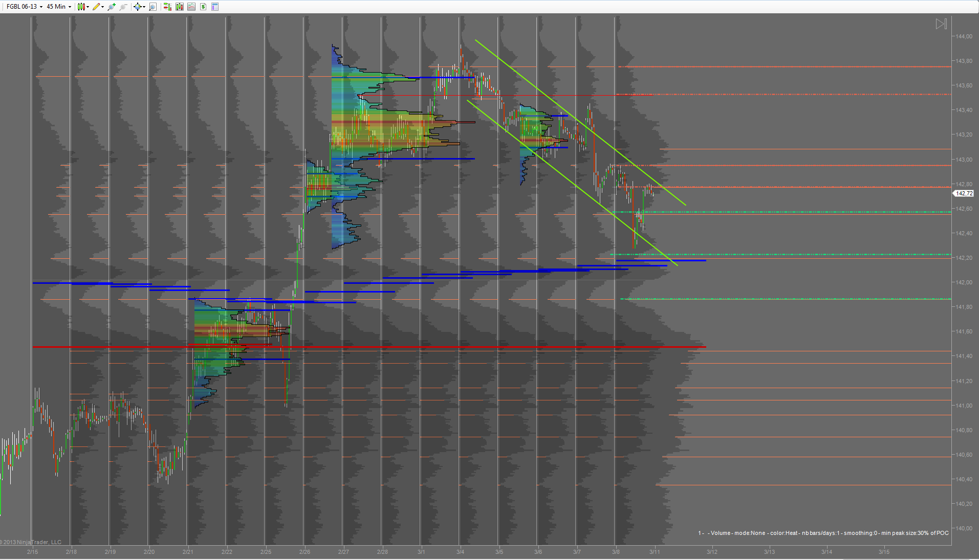Open the Data Series candles icon

[180, 7]
